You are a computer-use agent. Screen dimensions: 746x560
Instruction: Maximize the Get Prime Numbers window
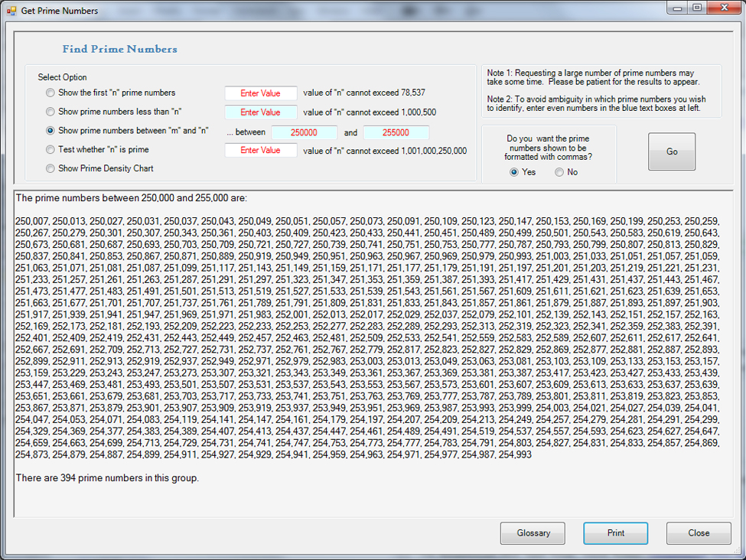[696, 8]
